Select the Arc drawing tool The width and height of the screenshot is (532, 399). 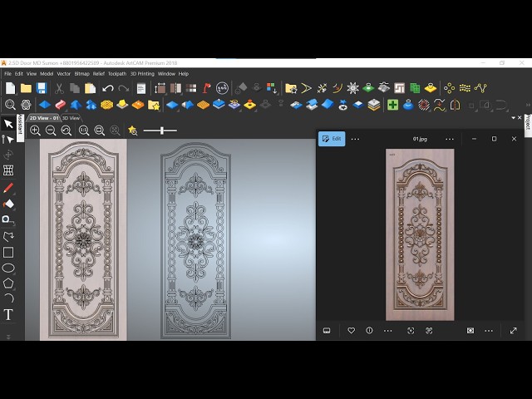tap(9, 298)
